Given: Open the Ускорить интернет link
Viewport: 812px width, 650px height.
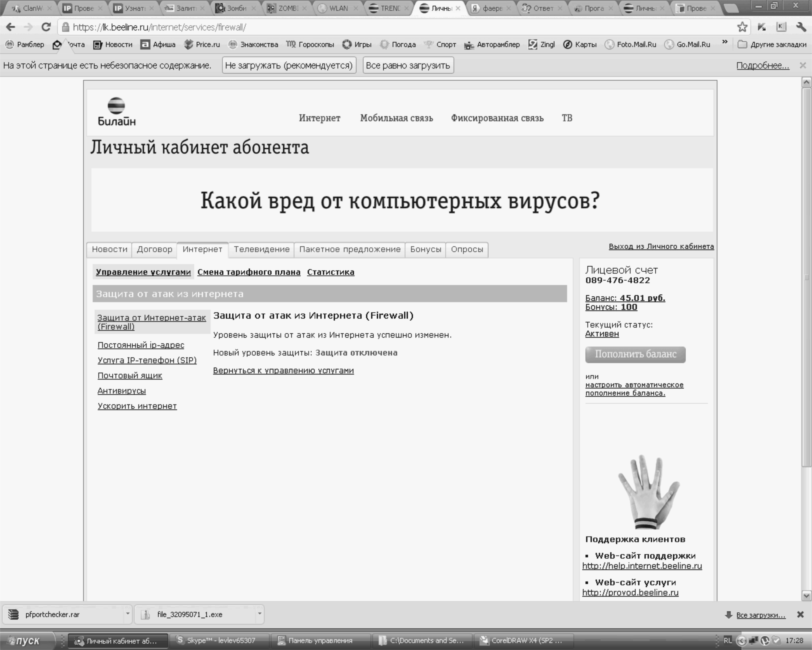Looking at the screenshot, I should 137,406.
